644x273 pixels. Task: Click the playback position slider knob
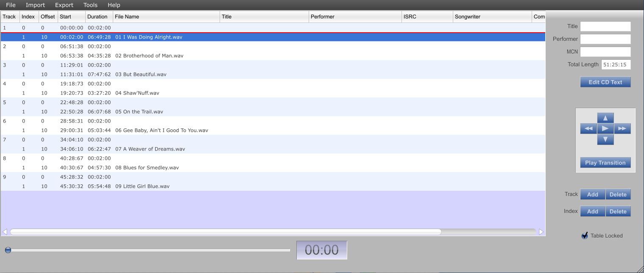(x=8, y=250)
